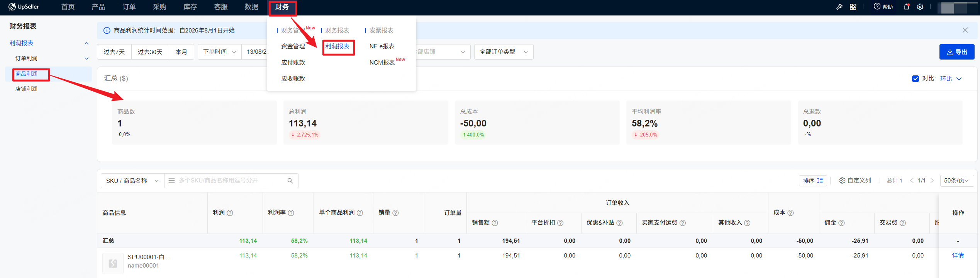Open the 全部订单类型 dropdown
Screen dimensions: 980x278
click(x=504, y=52)
